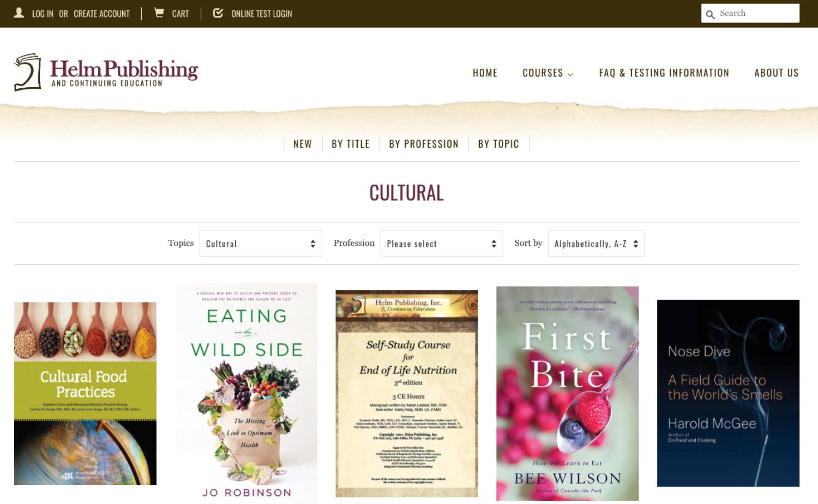Viewport: 818px width, 504px height.
Task: Open FAQ & Testing Information page
Action: [664, 73]
